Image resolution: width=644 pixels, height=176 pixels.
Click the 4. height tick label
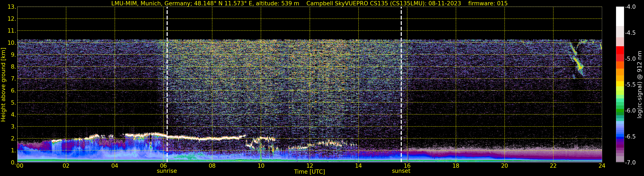tap(13, 115)
